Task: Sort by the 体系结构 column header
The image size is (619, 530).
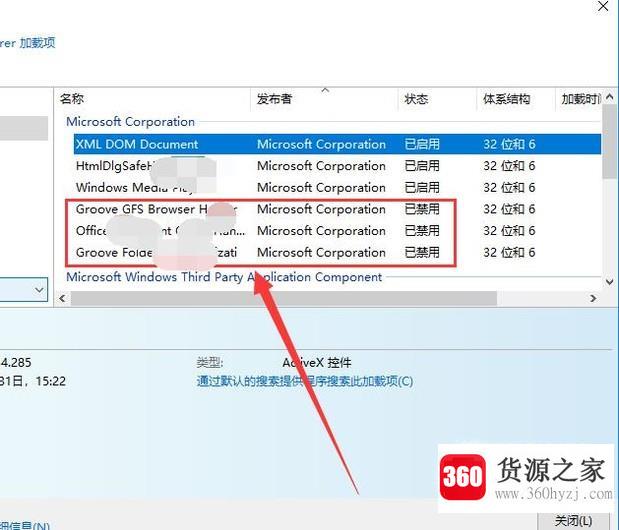Action: point(516,99)
